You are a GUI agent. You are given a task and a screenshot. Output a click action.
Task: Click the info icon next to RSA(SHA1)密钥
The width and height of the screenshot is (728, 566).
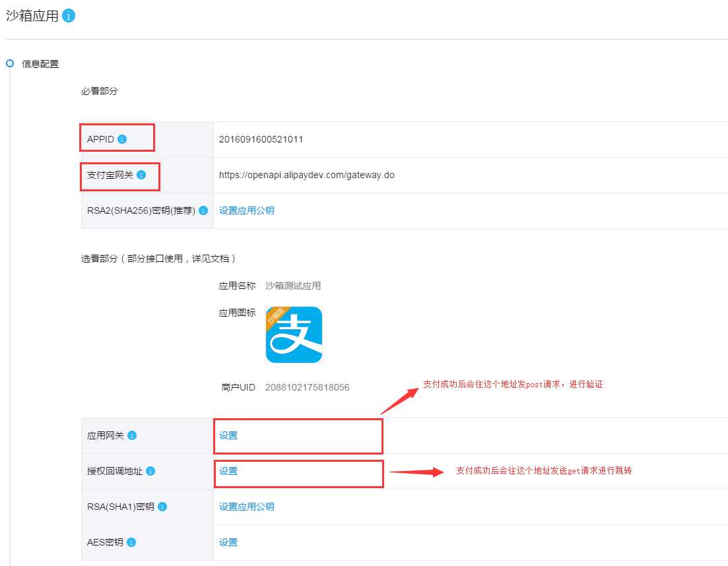162,507
